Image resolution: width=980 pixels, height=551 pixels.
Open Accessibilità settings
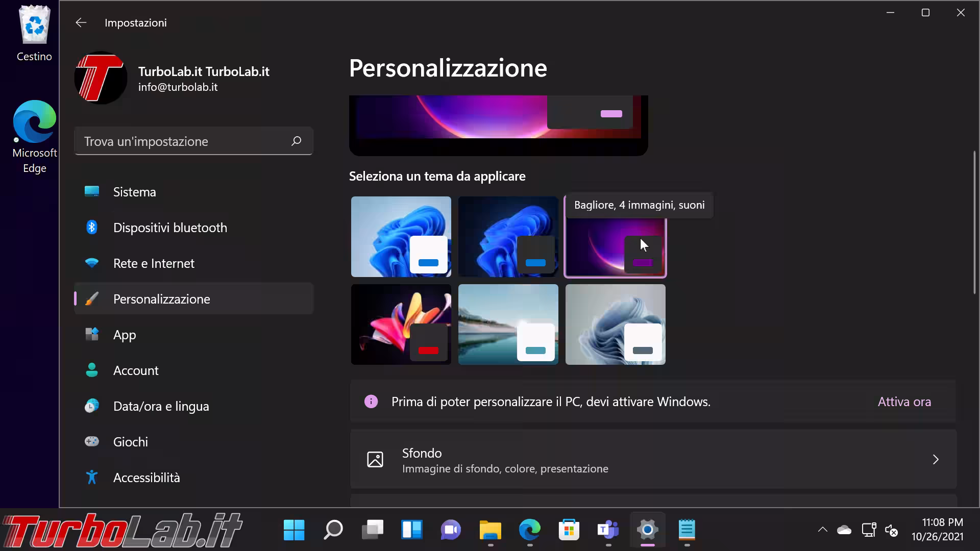[146, 478]
